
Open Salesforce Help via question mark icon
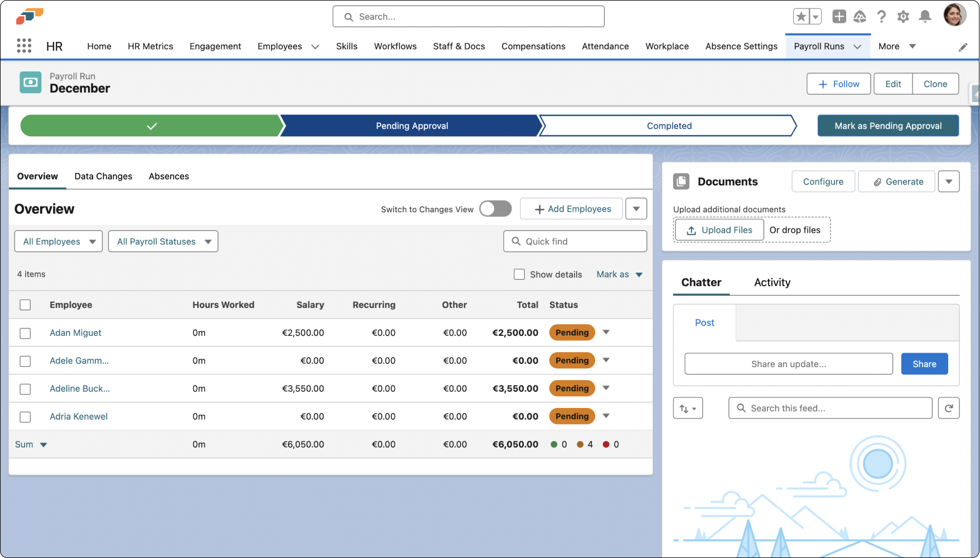(x=881, y=17)
